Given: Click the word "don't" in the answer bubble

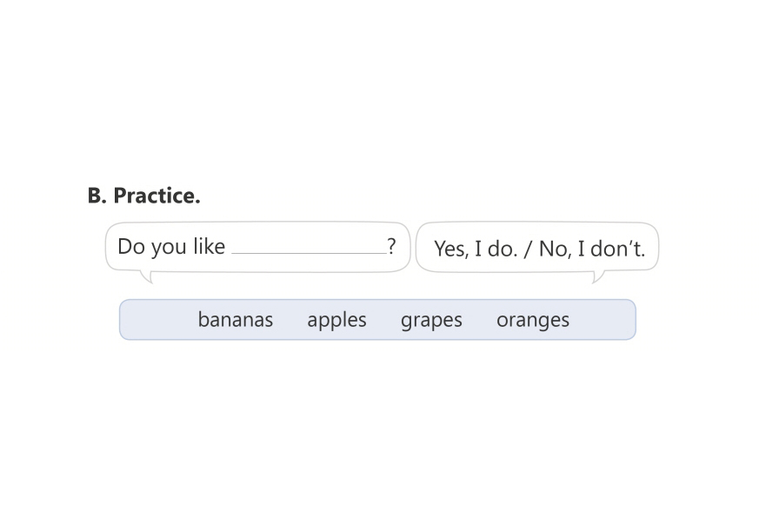Looking at the screenshot, I should [618, 249].
